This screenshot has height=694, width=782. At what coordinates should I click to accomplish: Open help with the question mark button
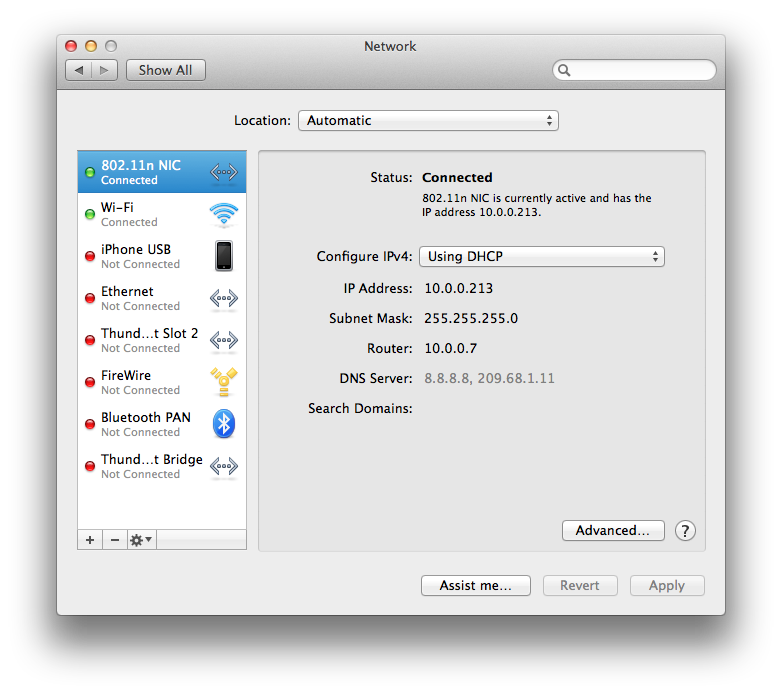coord(685,531)
